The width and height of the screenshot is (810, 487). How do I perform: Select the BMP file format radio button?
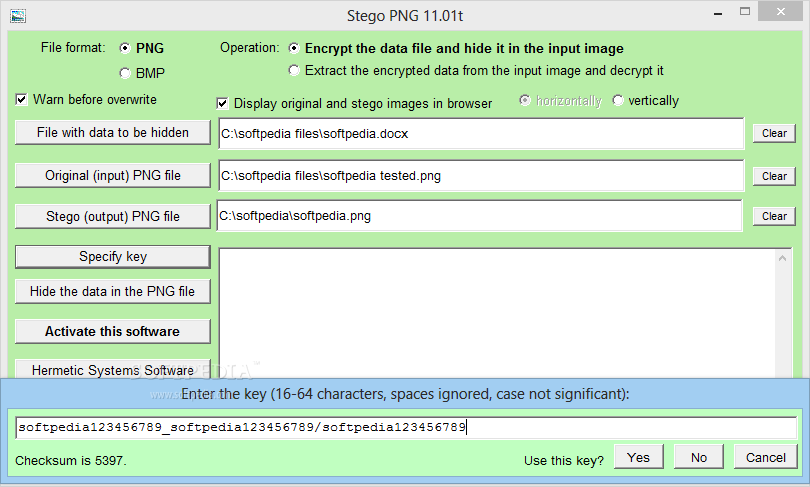[124, 73]
